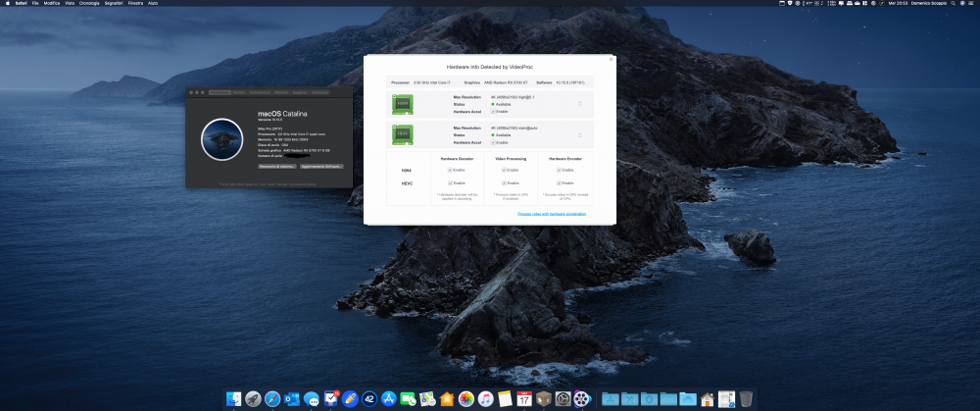Screen dimensions: 980x411
Task: Open the iCloud folder in dock
Action: [x=688, y=398]
